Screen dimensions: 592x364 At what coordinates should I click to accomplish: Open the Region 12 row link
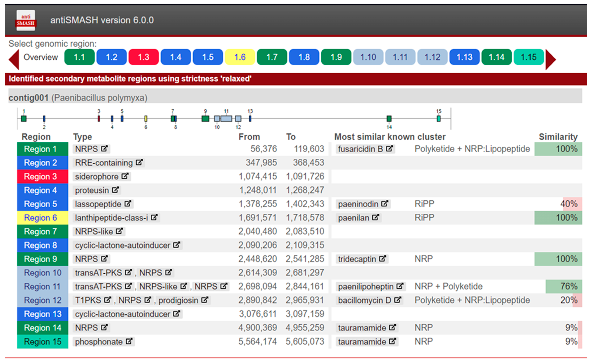(x=43, y=300)
